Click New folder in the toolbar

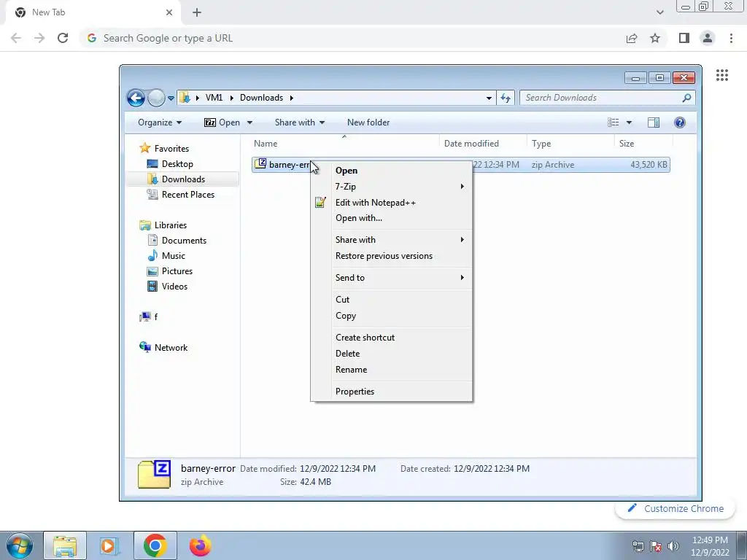(368, 122)
